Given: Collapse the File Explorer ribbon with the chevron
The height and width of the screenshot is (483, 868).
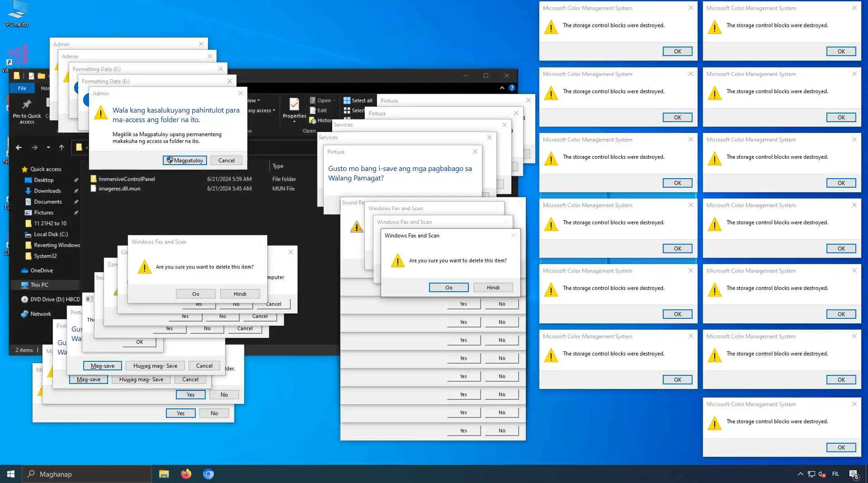Looking at the screenshot, I should [502, 88].
